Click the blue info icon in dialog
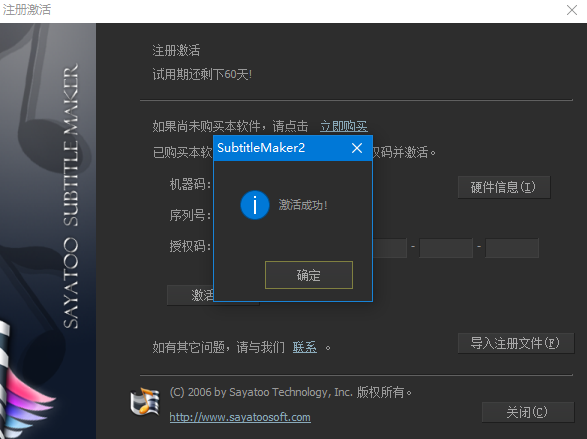This screenshot has width=587, height=439. coord(255,205)
